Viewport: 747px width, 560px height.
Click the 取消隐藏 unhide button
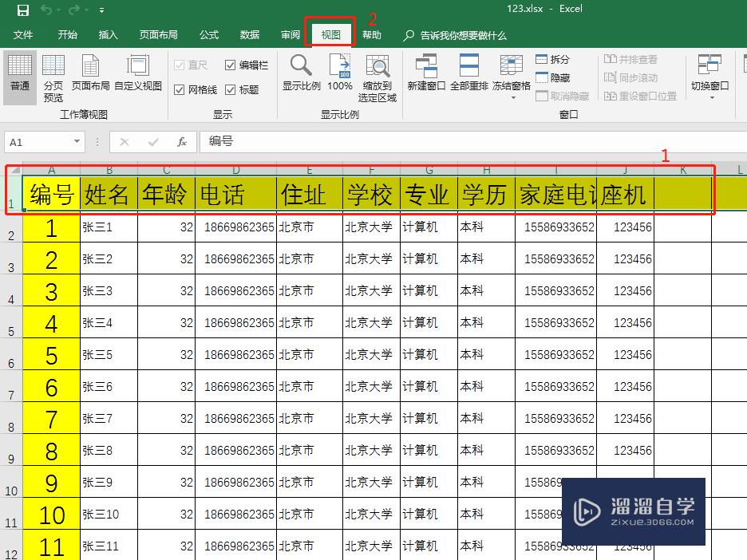pos(562,95)
